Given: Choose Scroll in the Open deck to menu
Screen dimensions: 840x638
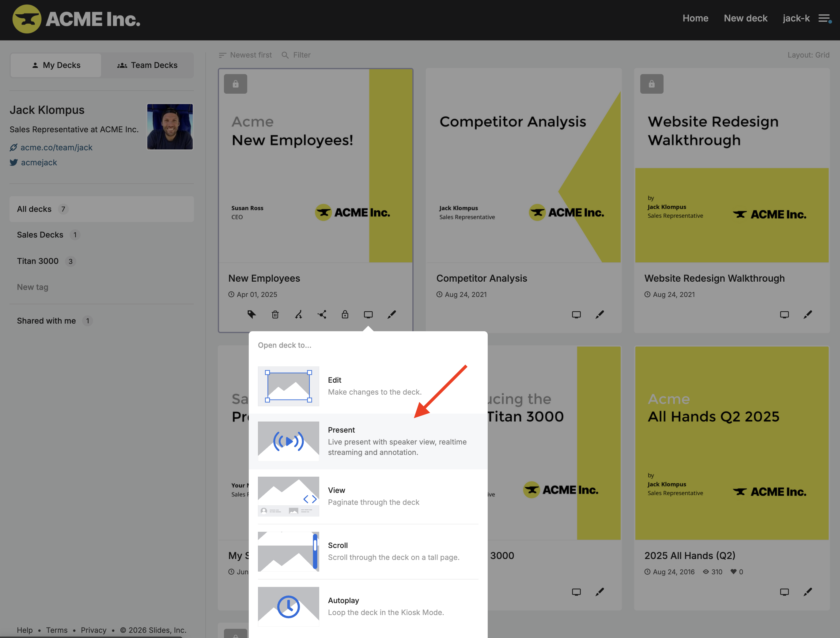Looking at the screenshot, I should click(368, 551).
